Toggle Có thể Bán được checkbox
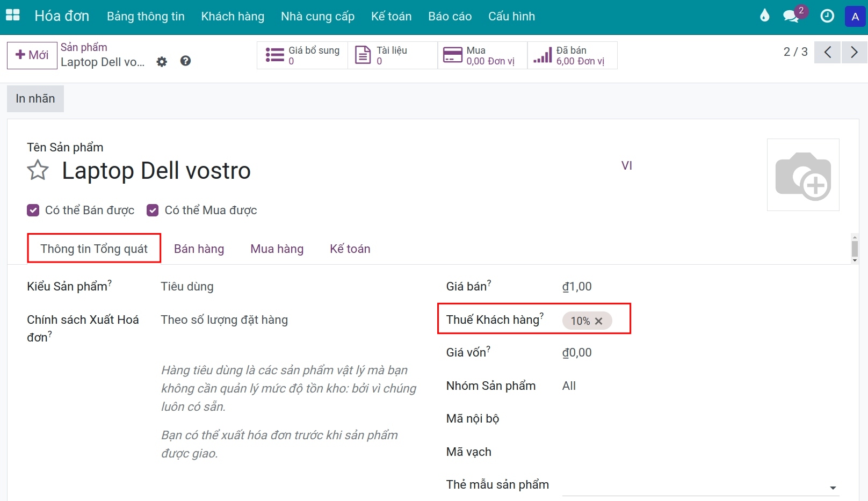This screenshot has width=868, height=501. (33, 210)
